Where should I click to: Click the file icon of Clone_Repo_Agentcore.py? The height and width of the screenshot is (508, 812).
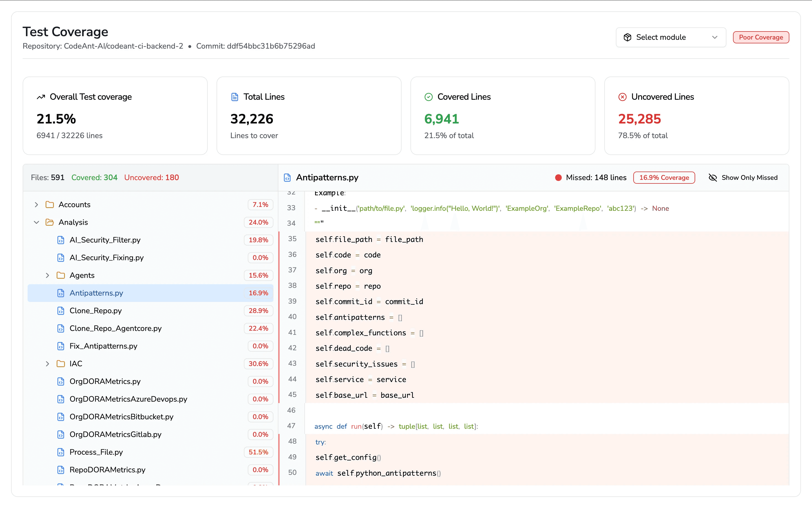click(x=61, y=328)
